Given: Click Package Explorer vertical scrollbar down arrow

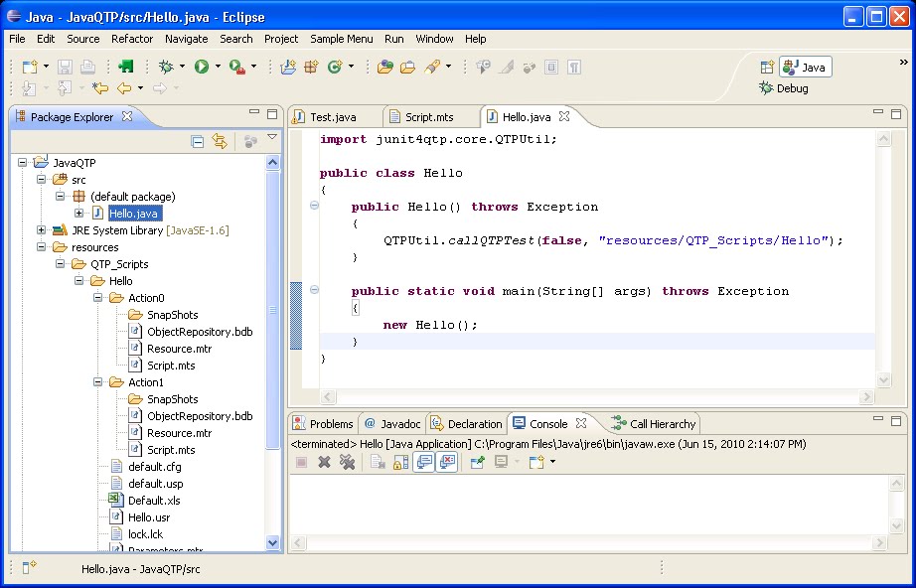Looking at the screenshot, I should [273, 543].
